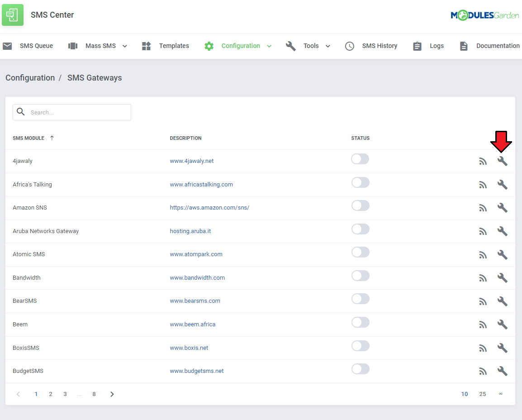Click the feed icon for BoxisSMS

[483, 348]
